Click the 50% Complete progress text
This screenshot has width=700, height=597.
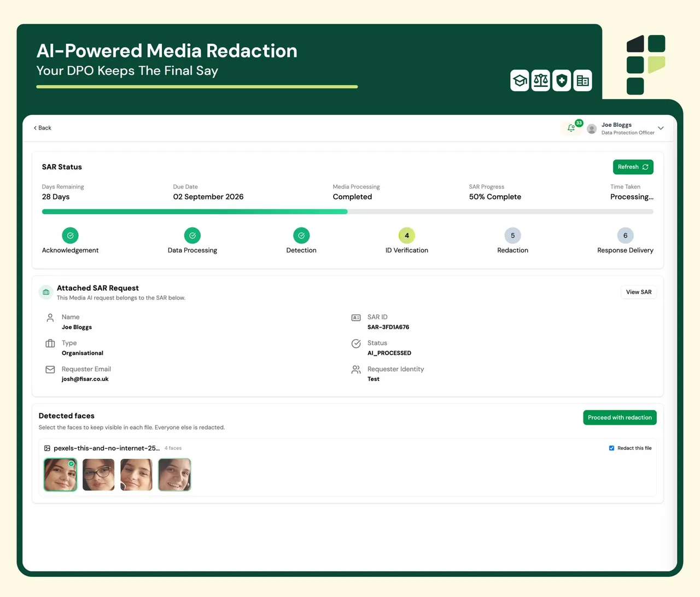(x=495, y=197)
